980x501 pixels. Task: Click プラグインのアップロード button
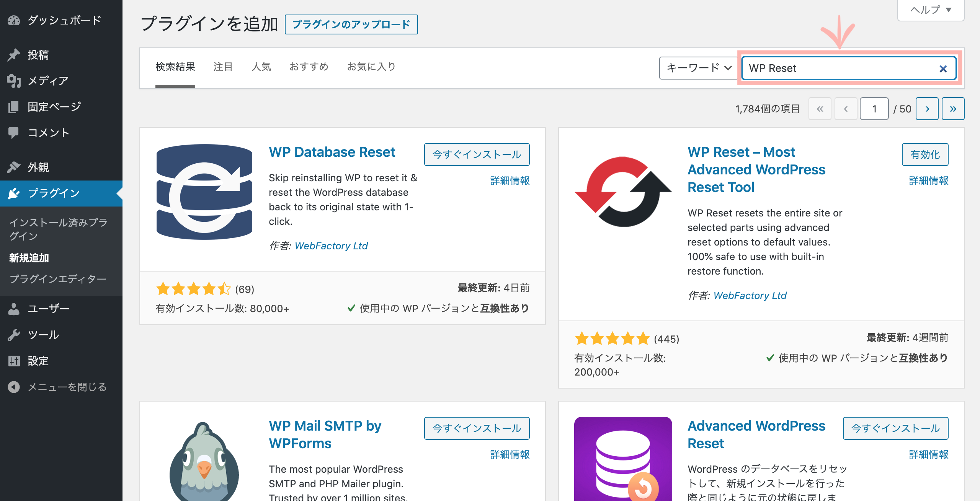[x=351, y=24]
